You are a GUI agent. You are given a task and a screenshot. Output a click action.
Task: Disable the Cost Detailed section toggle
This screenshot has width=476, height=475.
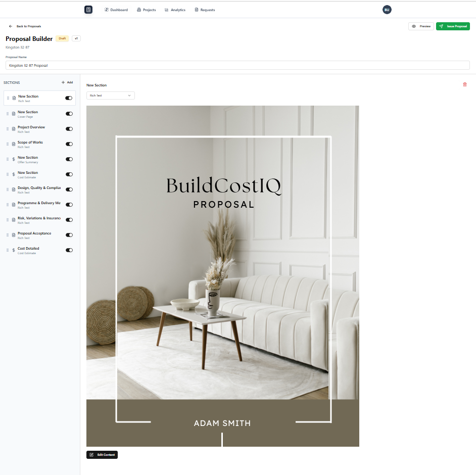tap(69, 251)
